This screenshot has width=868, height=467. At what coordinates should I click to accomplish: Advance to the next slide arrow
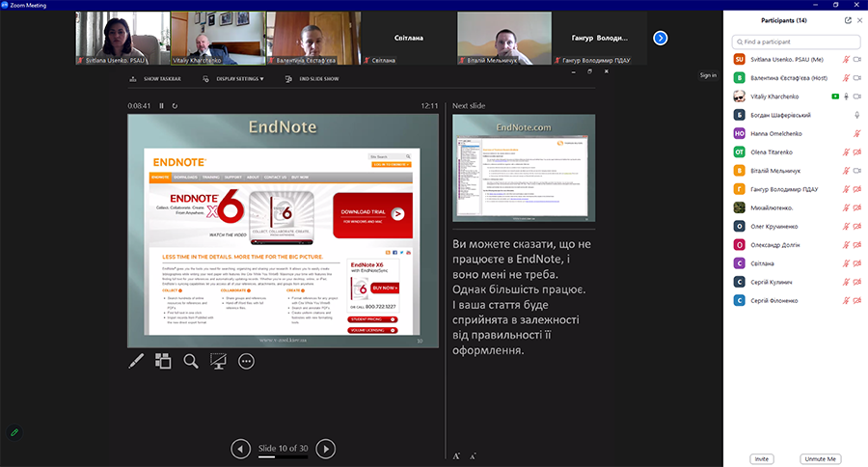point(326,449)
